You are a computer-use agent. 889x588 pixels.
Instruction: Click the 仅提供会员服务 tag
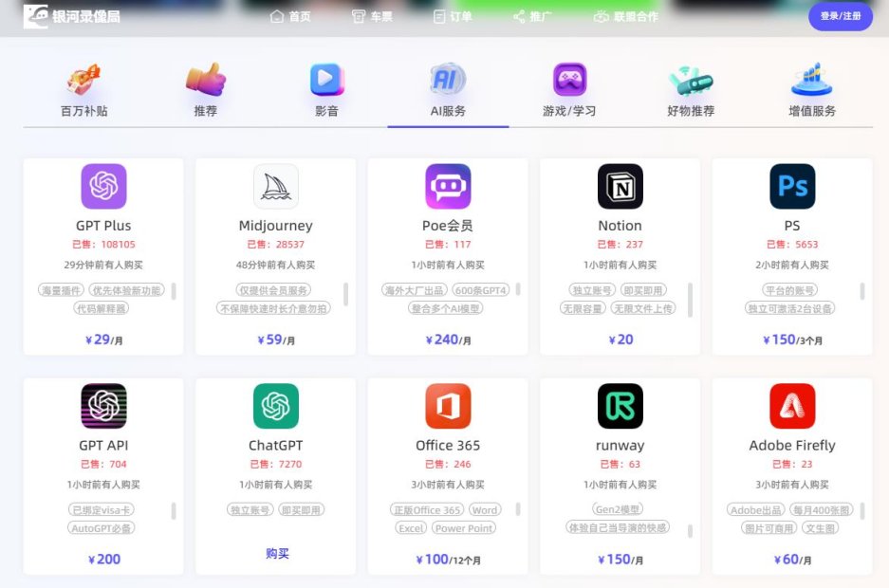274,290
